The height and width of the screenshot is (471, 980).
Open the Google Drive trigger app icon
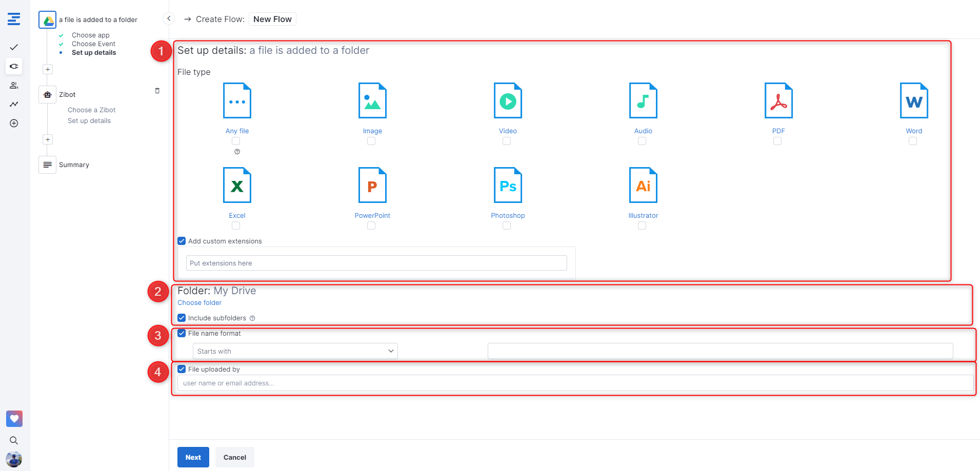click(x=48, y=20)
